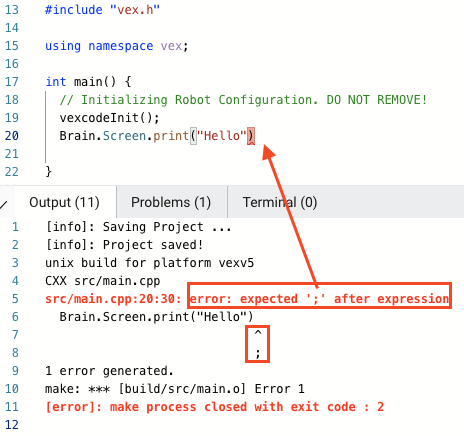Click line number 17 in editor gutter

point(12,82)
